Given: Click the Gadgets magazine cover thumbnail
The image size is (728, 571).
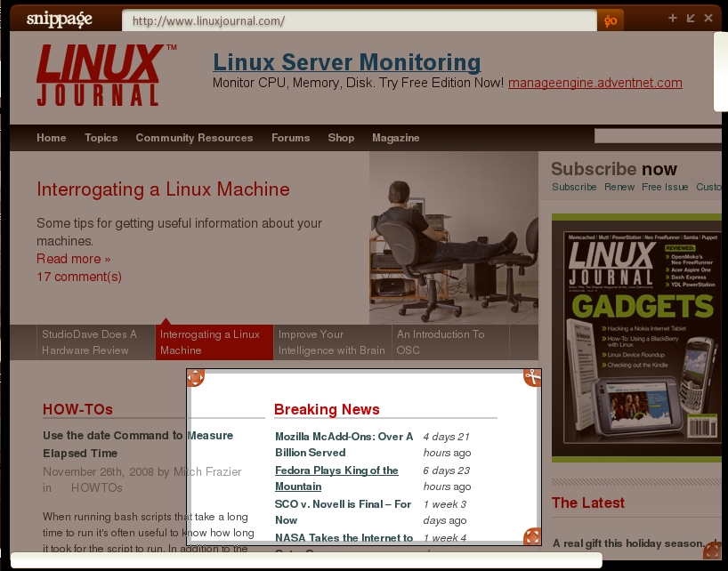Looking at the screenshot, I should click(x=635, y=336).
